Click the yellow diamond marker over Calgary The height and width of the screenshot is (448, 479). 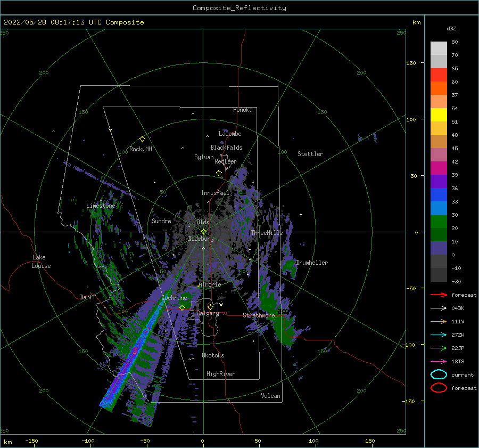210,307
